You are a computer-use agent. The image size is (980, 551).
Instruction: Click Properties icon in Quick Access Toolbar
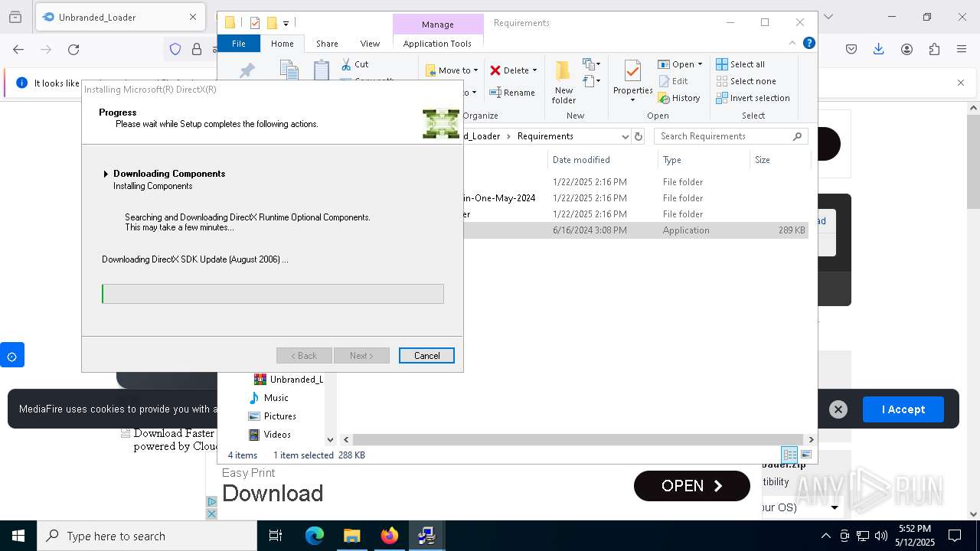pos(255,23)
